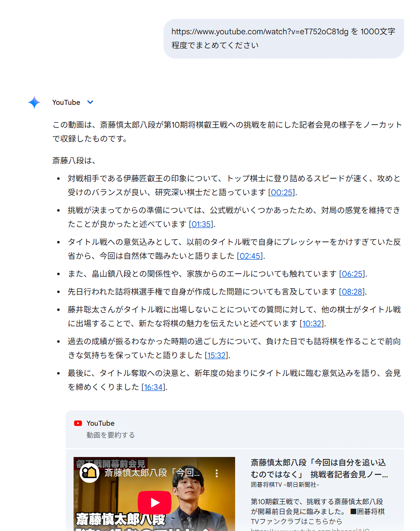Viewport: 420px width, 531px height.
Task: Click the 16:34 timestamp link
Action: [153, 387]
